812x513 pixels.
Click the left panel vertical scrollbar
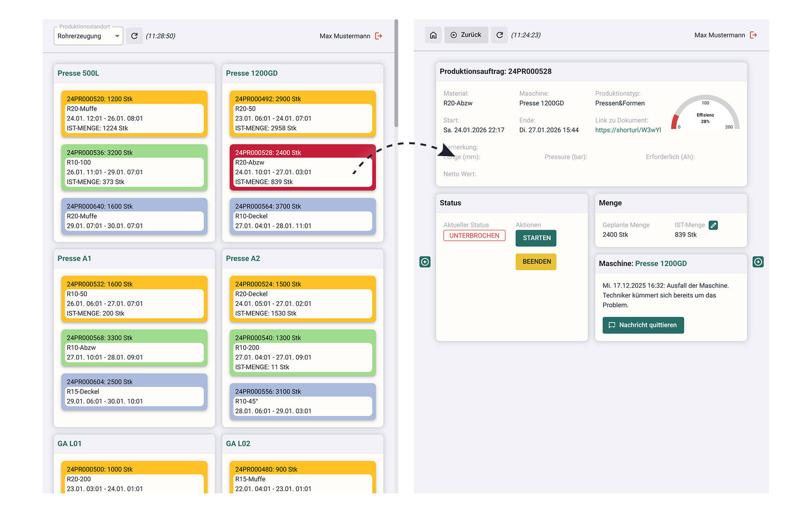[x=396, y=73]
